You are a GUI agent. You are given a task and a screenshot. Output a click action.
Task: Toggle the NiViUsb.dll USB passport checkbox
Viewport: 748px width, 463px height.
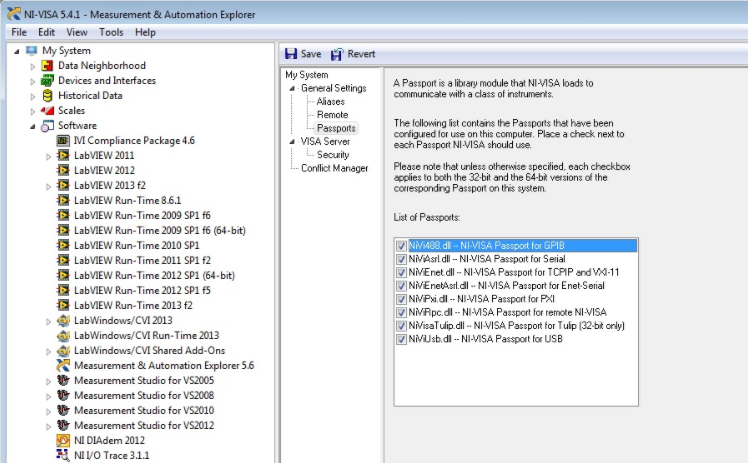401,340
